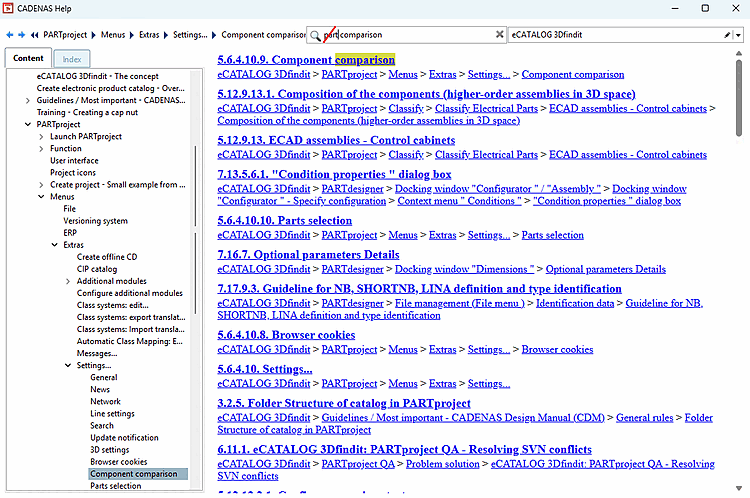
Task: Click the CADENAS Help app icon in the title bar
Action: coord(8,8)
